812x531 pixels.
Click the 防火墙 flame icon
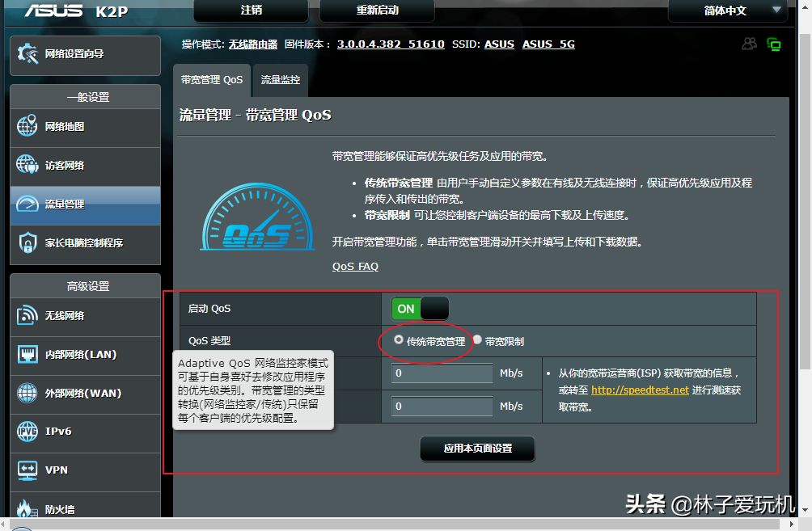coord(27,508)
